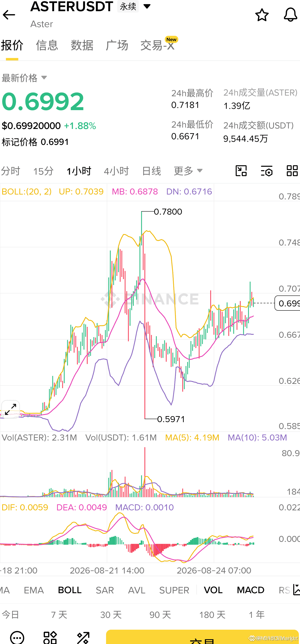Image resolution: width=300 pixels, height=644 pixels.
Task: Tap the MB: 0.6878 Bollinger value
Action: pos(135,192)
